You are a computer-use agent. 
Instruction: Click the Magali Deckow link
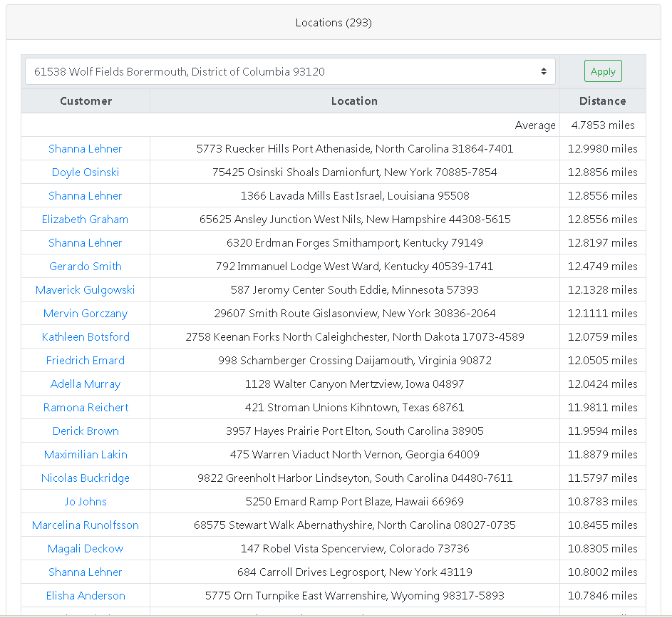86,549
